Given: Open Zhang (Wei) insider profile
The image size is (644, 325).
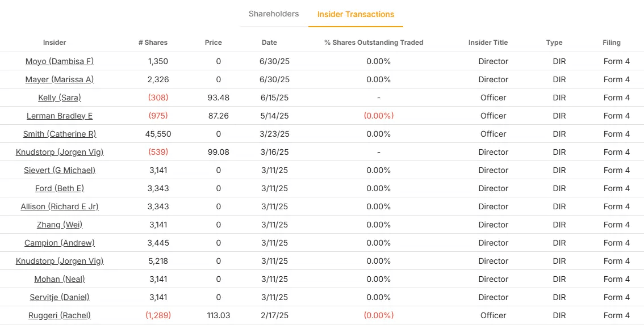Looking at the screenshot, I should (60, 225).
